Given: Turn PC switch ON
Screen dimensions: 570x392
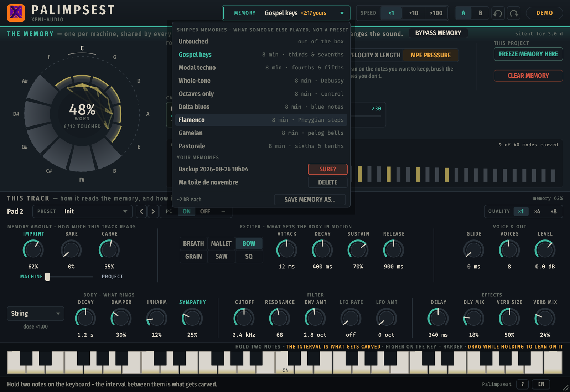Looking at the screenshot, I should [187, 211].
